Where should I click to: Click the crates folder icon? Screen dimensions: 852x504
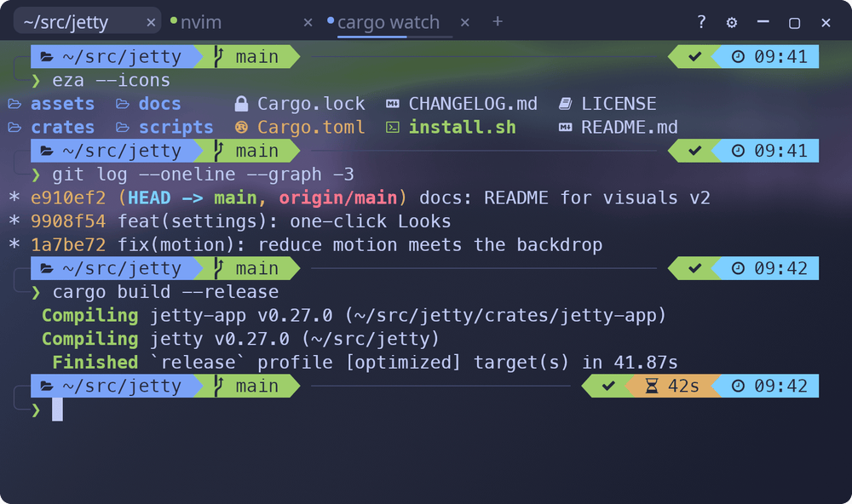pos(14,127)
